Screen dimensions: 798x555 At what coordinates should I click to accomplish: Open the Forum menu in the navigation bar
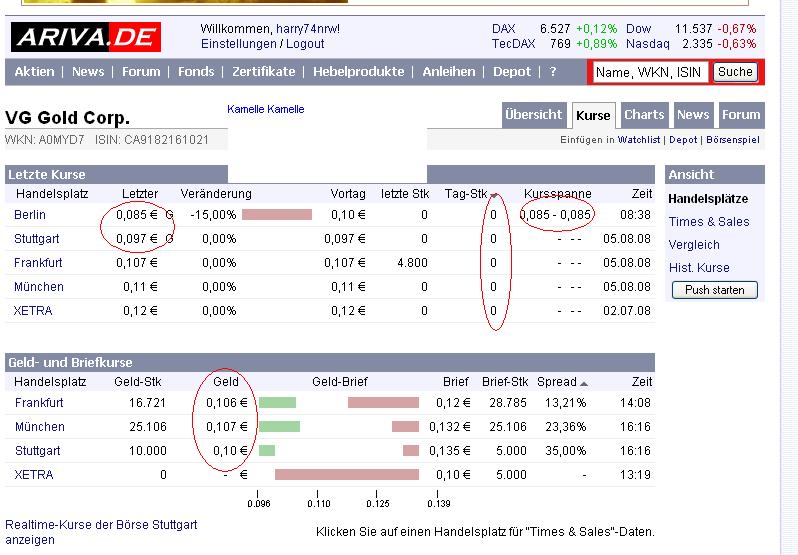point(141,72)
